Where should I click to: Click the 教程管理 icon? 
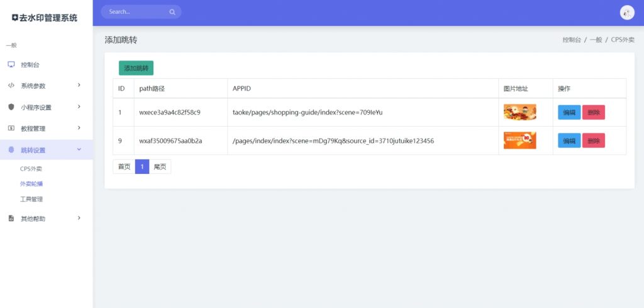click(11, 128)
